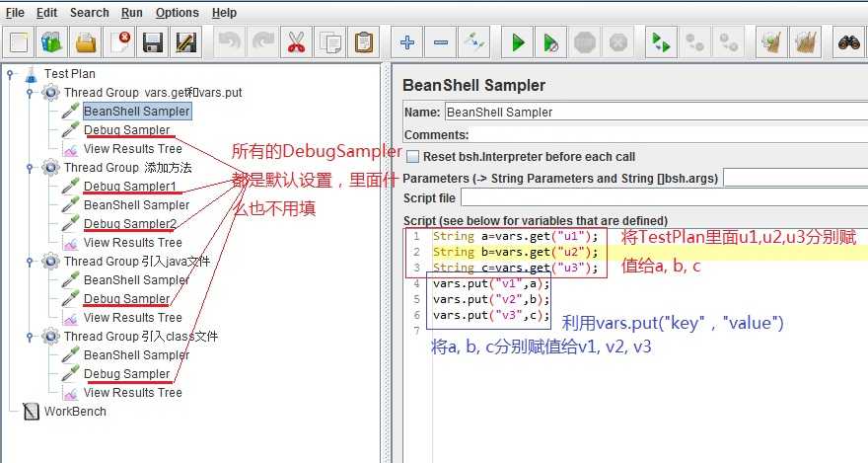The image size is (868, 463).
Task: Click the Script file input field
Action: (664, 197)
